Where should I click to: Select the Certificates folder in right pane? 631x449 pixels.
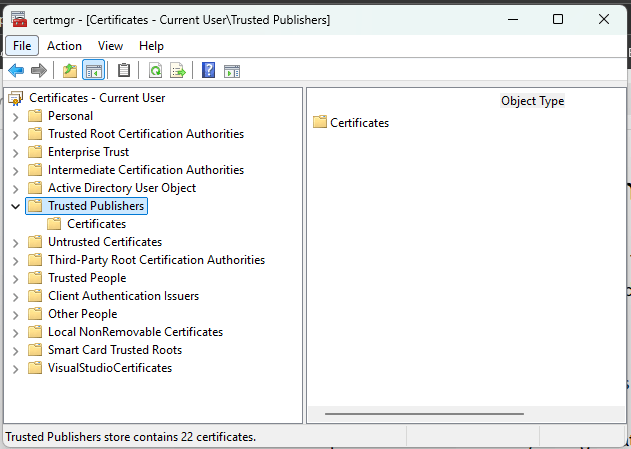(x=358, y=123)
